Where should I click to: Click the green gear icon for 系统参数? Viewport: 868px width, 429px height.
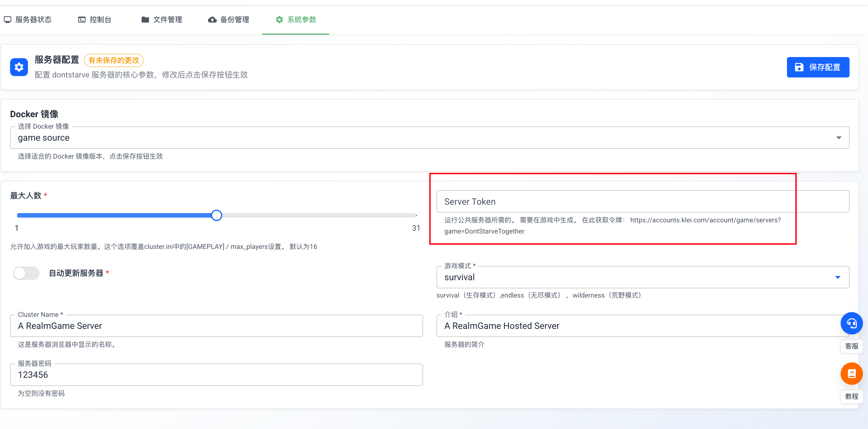[x=279, y=20]
